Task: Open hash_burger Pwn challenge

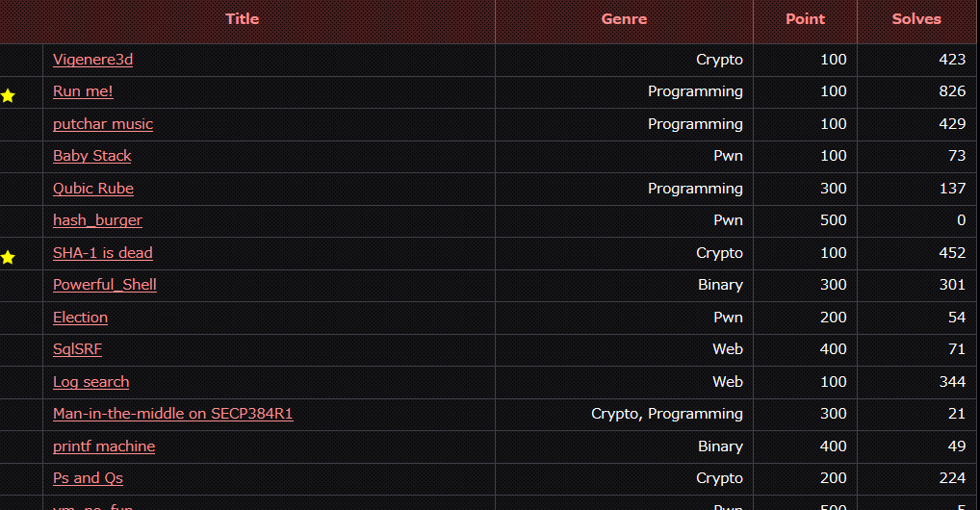Action: point(97,220)
